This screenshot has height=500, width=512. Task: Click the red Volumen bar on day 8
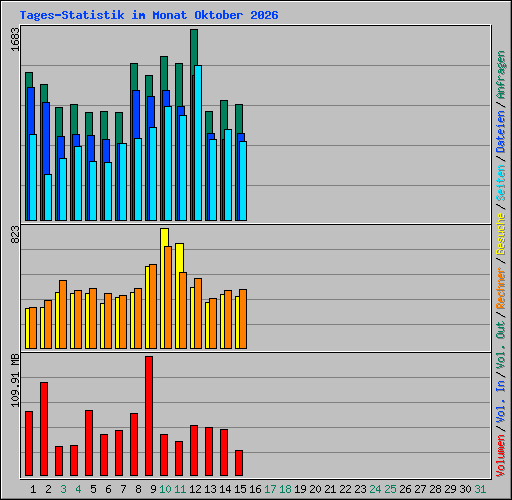coord(134,445)
